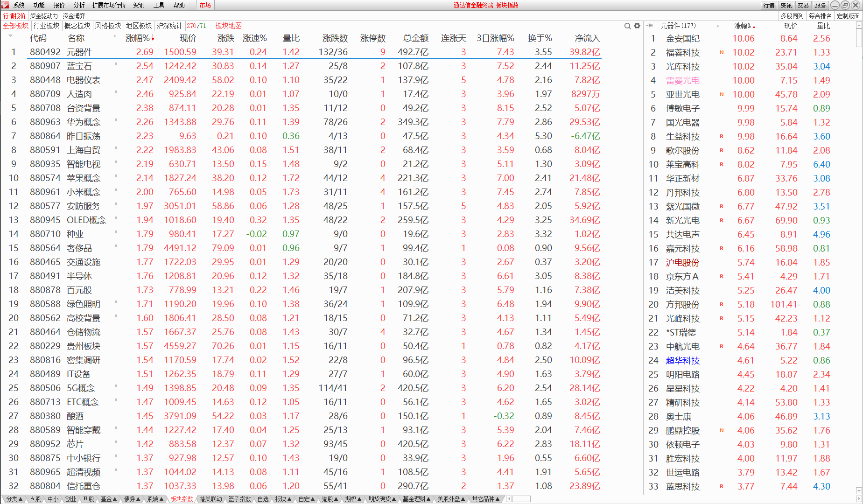Viewport: 863px width, 504px height.
Task: Expand the 美股外盘▲ bottom tab
Action: pos(452,499)
